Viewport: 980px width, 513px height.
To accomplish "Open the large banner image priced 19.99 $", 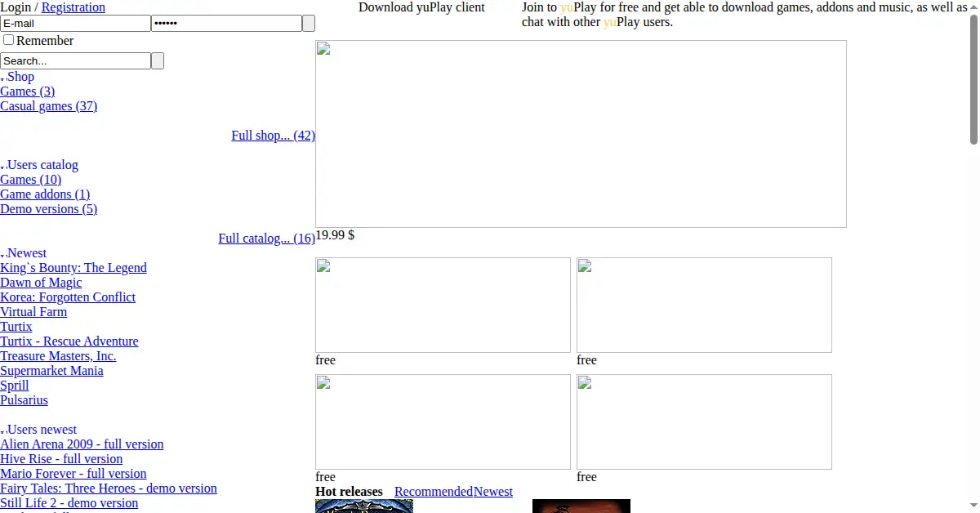I will (581, 134).
